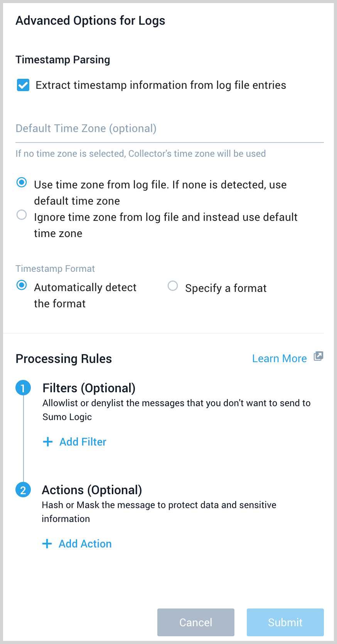
Task: Open the Learn More documentation link
Action: [279, 358]
